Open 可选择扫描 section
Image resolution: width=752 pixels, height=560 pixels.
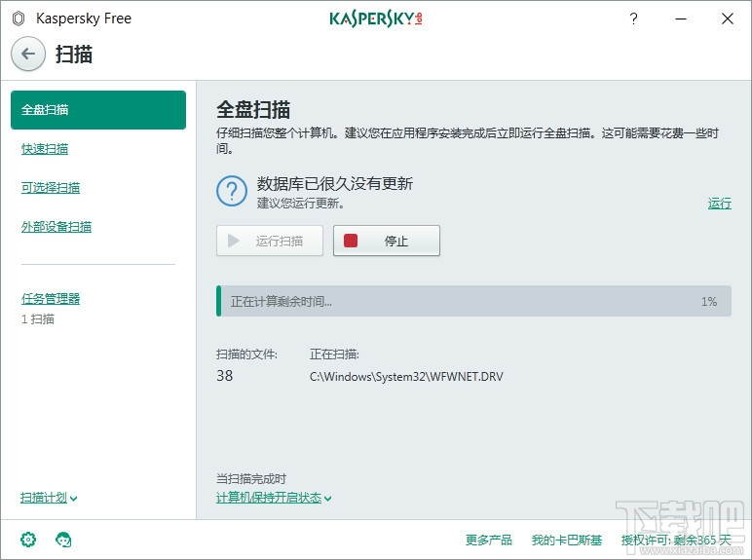(x=51, y=187)
